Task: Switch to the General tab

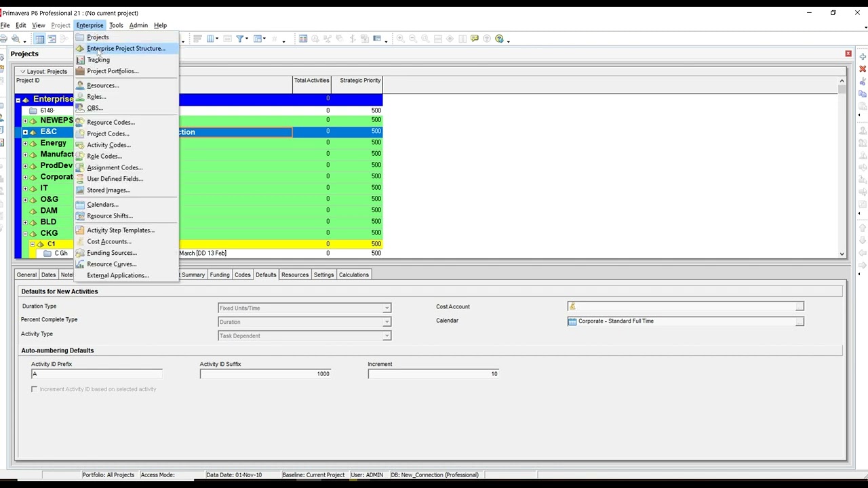Action: (x=26, y=274)
